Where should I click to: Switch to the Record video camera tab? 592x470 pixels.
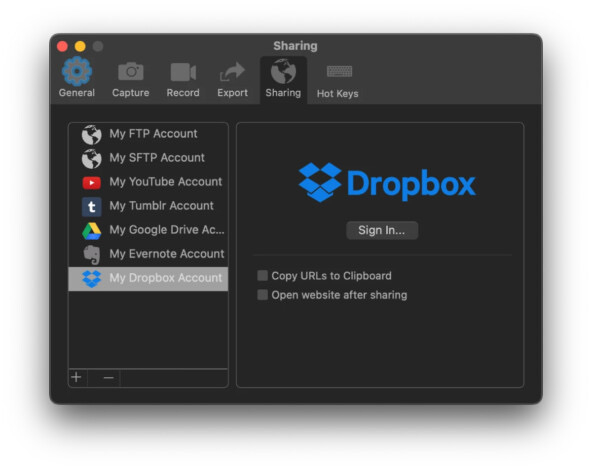pyautogui.click(x=183, y=79)
